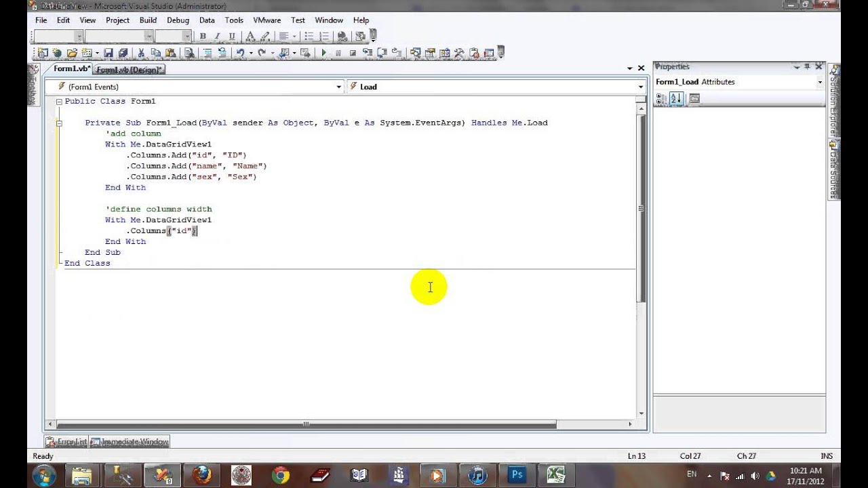Click the Find in Files icon
Image resolution: width=868 pixels, height=488 pixels.
tap(190, 53)
